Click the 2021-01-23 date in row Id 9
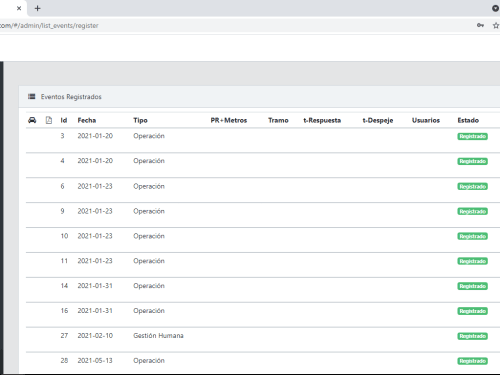Image resolution: width=500 pixels, height=375 pixels. coord(95,211)
